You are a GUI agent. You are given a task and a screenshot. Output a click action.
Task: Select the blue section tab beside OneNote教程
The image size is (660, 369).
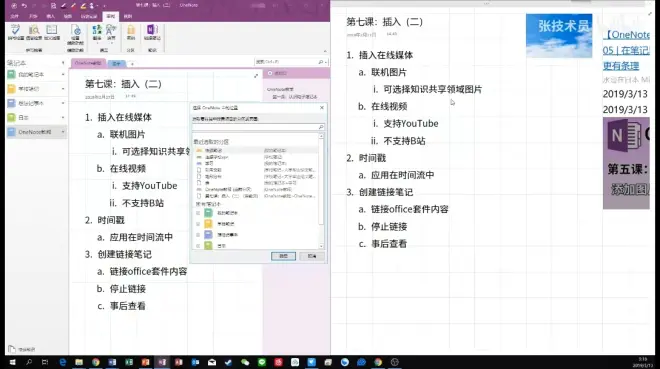(x=117, y=64)
